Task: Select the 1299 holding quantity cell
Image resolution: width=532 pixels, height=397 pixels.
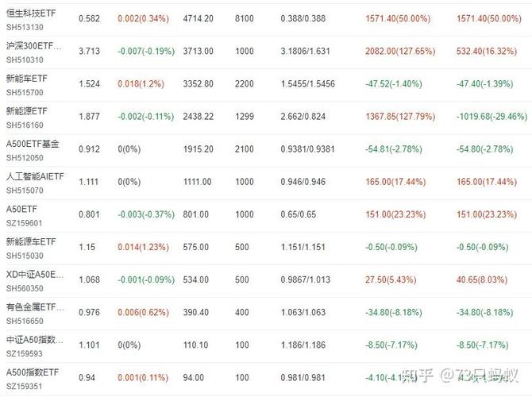Action: tap(245, 116)
